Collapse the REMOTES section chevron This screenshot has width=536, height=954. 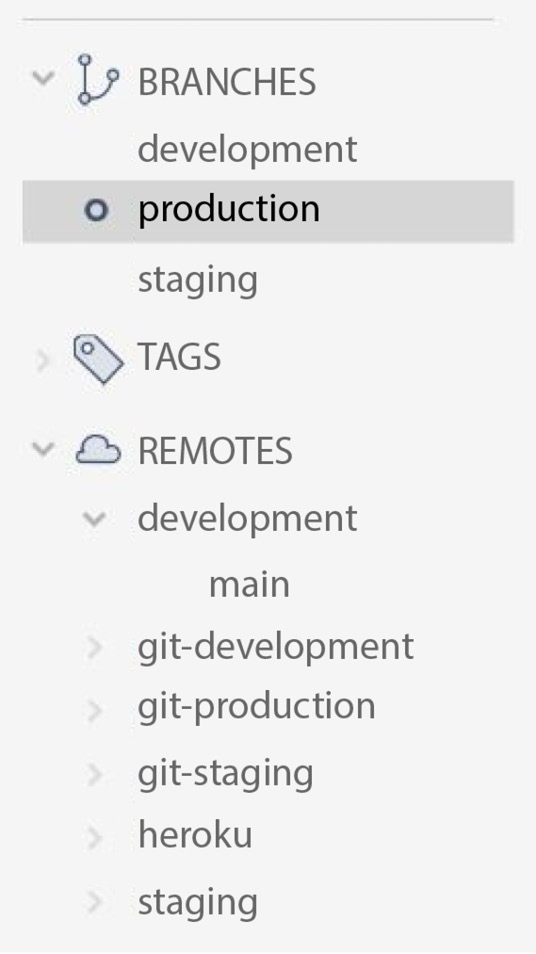pyautogui.click(x=43, y=449)
